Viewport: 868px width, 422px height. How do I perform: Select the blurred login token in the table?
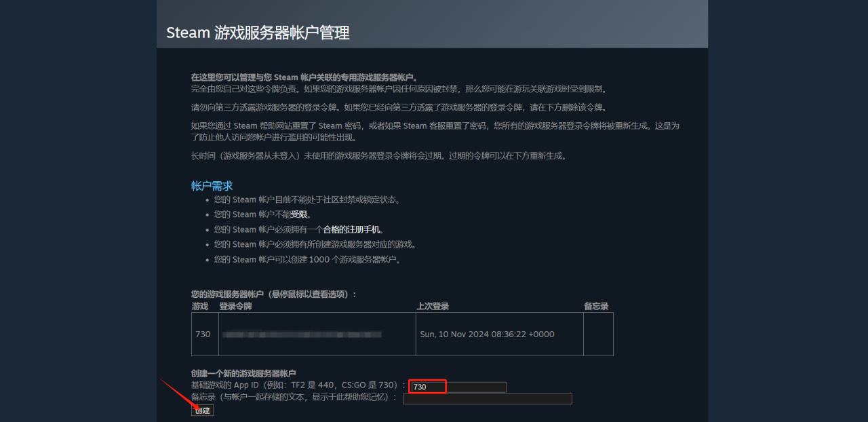point(302,334)
